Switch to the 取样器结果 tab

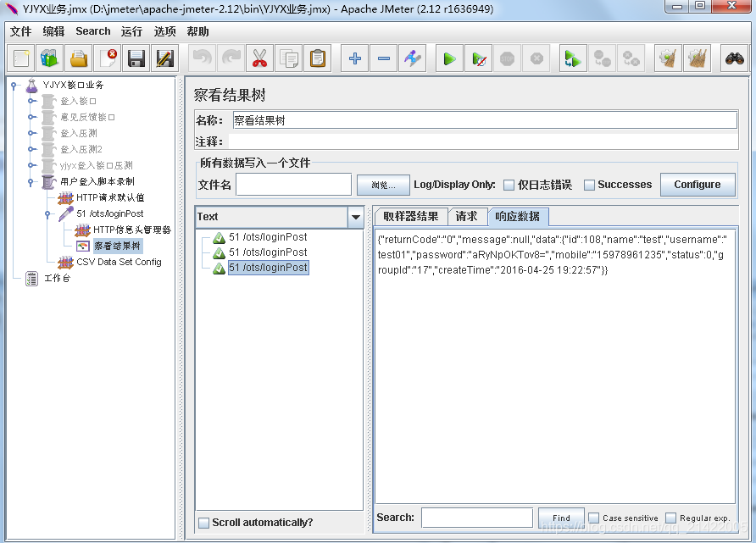click(x=411, y=216)
